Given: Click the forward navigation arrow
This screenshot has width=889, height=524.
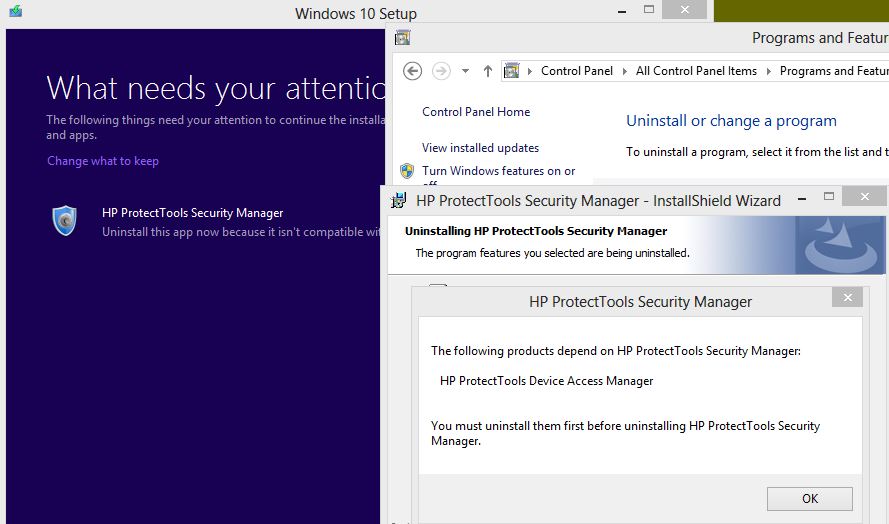Looking at the screenshot, I should pos(441,71).
